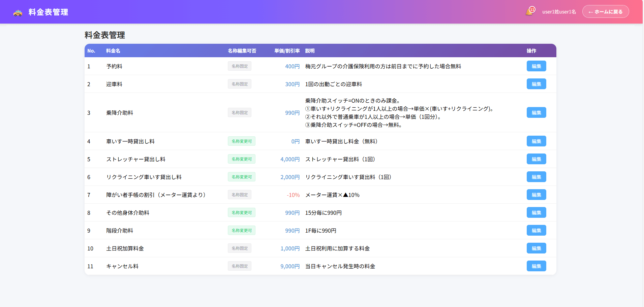The width and height of the screenshot is (644, 307).
Task: Click the メーター運賃×▲10% description
Action: click(x=332, y=195)
